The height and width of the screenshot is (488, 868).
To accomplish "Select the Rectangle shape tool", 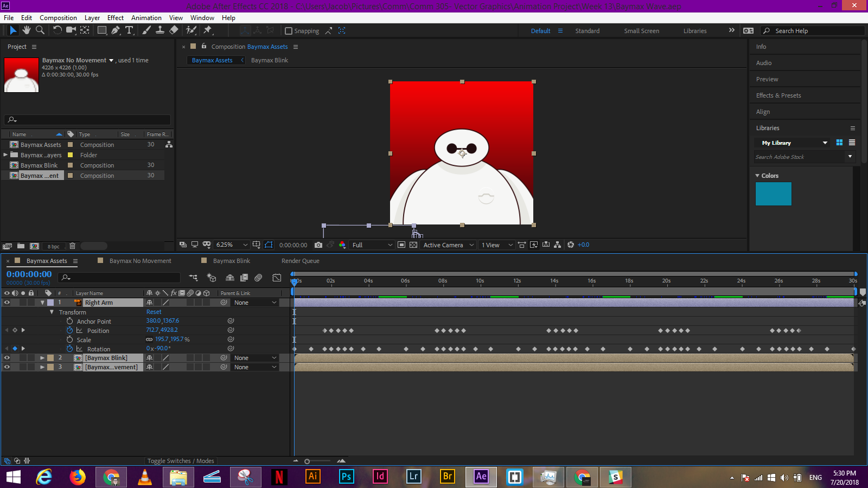I will pos(101,30).
